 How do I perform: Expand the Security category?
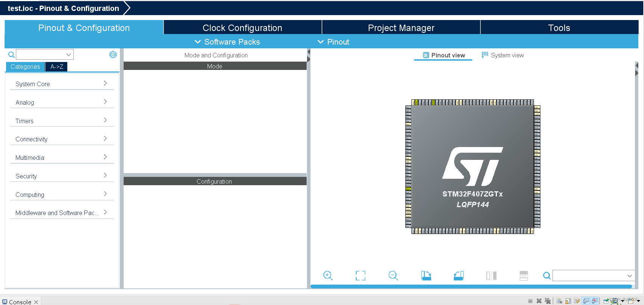coord(62,176)
